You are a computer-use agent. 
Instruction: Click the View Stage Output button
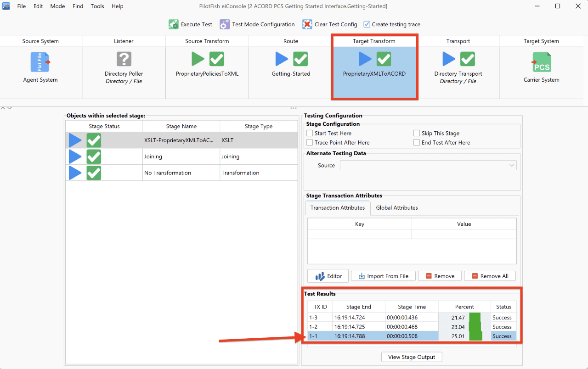coord(412,357)
